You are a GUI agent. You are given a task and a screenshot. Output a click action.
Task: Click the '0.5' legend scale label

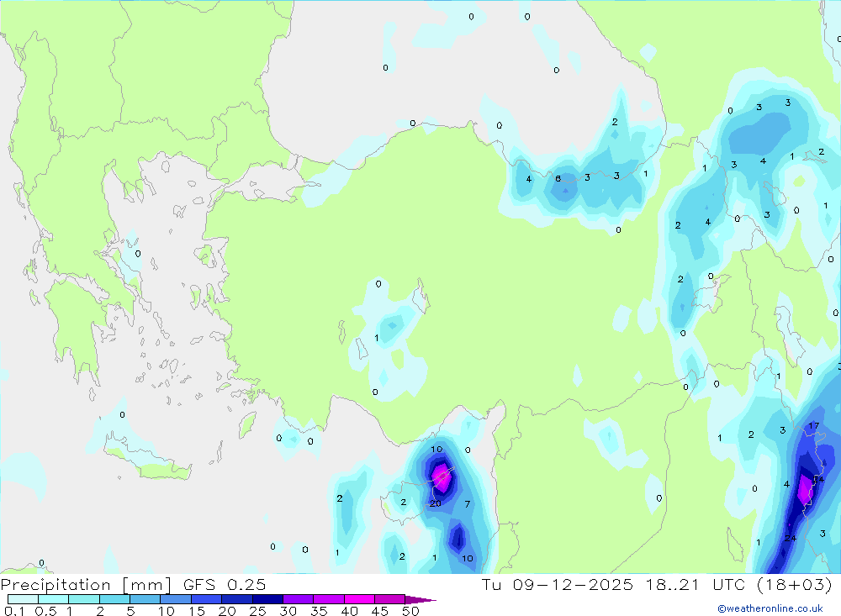tap(45, 611)
